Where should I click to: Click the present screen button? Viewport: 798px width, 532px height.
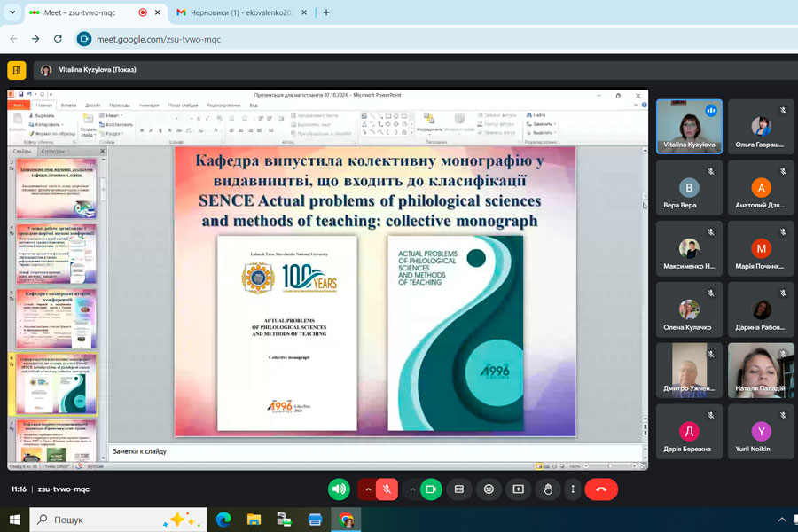point(518,489)
